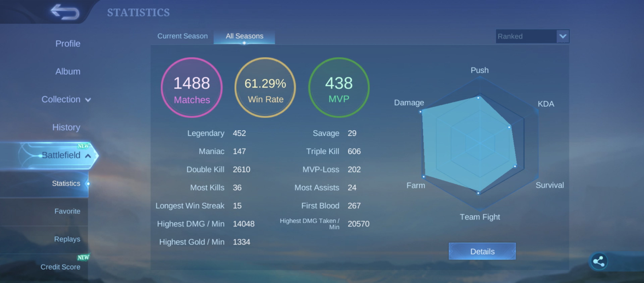Viewport: 644px width, 283px height.
Task: Open the Ranked match type dropdown
Action: click(533, 36)
